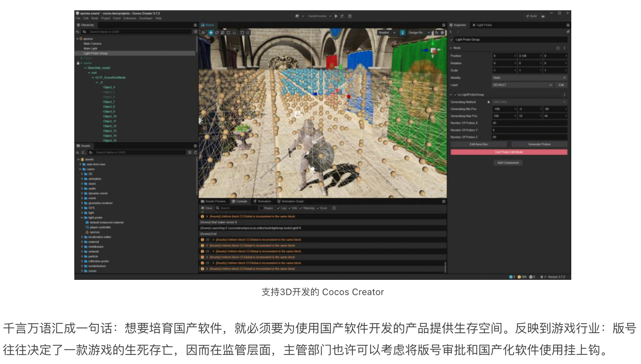Add a new asset with plus icon
The width and height of the screenshot is (641, 364).
(x=78, y=152)
